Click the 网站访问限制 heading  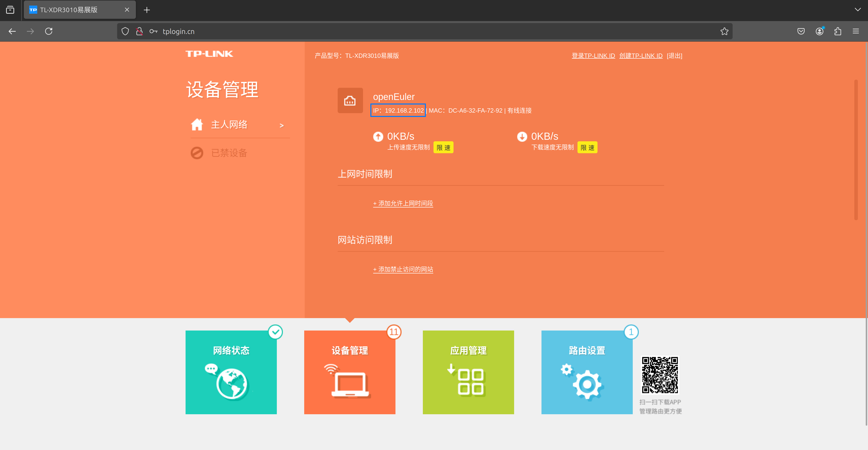pos(365,240)
